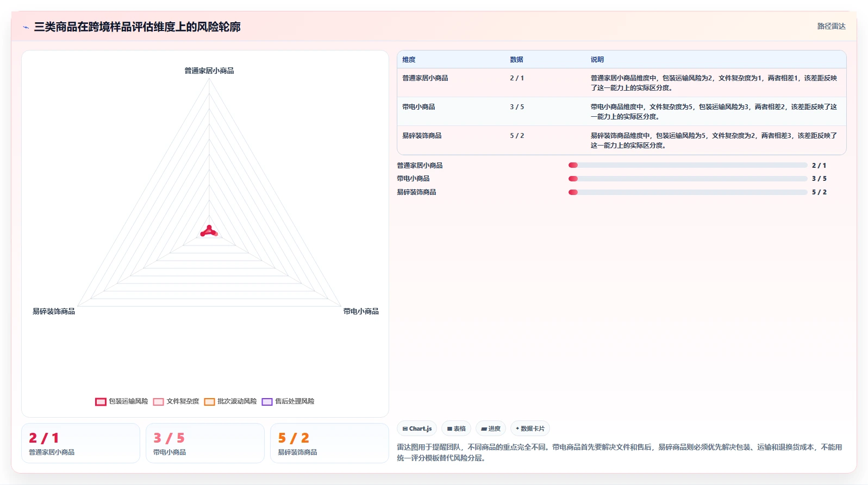Click the 普通家居小商品 description text in the table
The width and height of the screenshot is (868, 485).
(714, 83)
